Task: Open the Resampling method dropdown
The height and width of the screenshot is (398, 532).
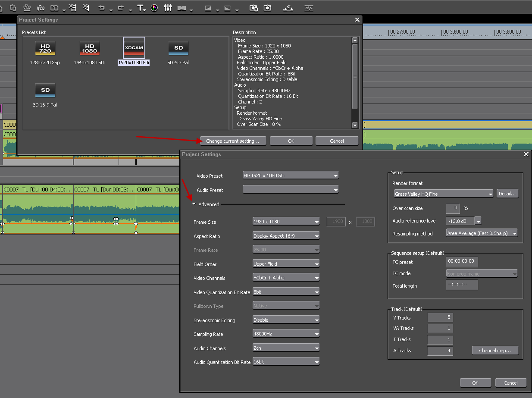Action: click(481, 233)
